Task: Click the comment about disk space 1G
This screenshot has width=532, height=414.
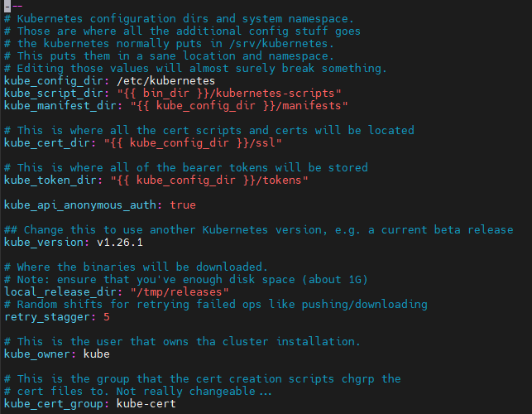Action: [x=186, y=280]
